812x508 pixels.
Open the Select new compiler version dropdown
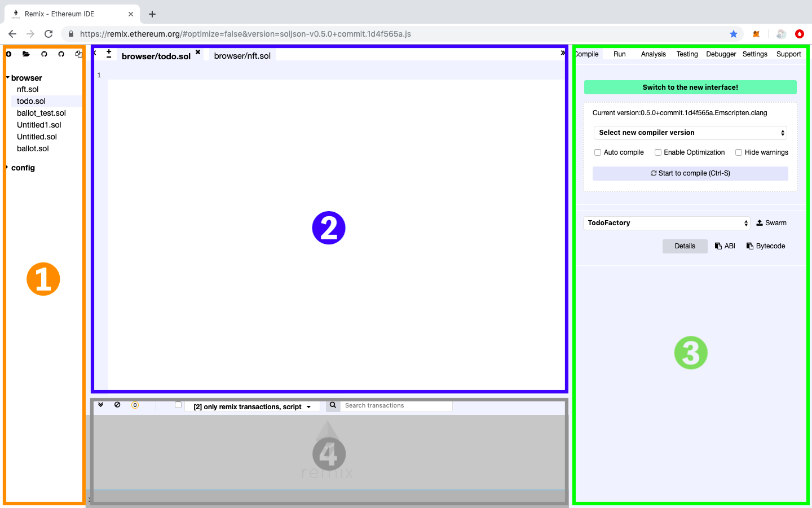tap(690, 133)
